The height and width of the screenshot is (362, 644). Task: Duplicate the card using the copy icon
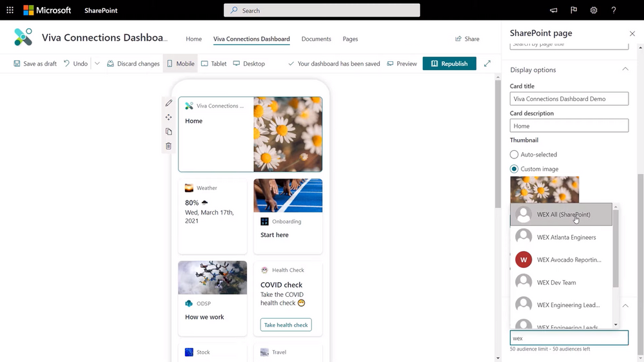coord(169,131)
